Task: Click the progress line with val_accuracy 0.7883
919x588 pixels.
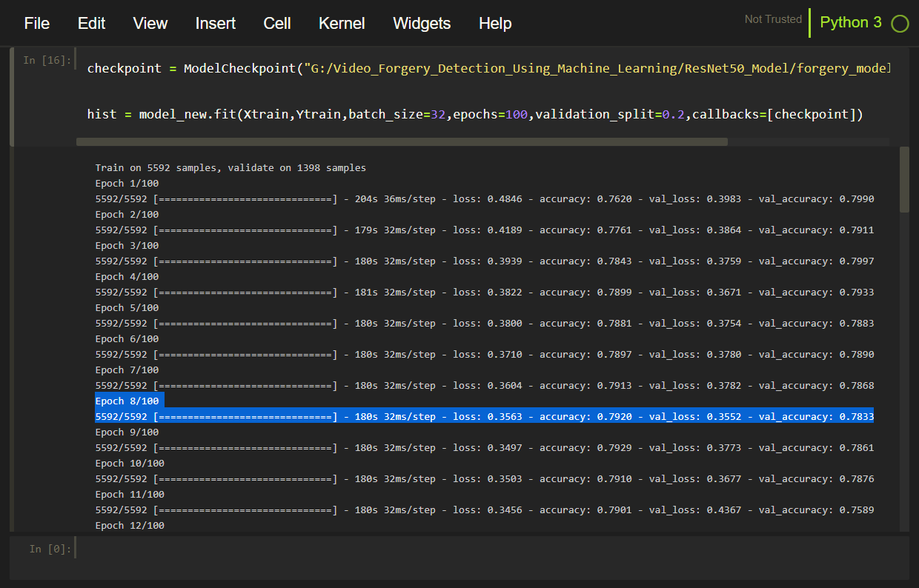Action: click(x=485, y=324)
